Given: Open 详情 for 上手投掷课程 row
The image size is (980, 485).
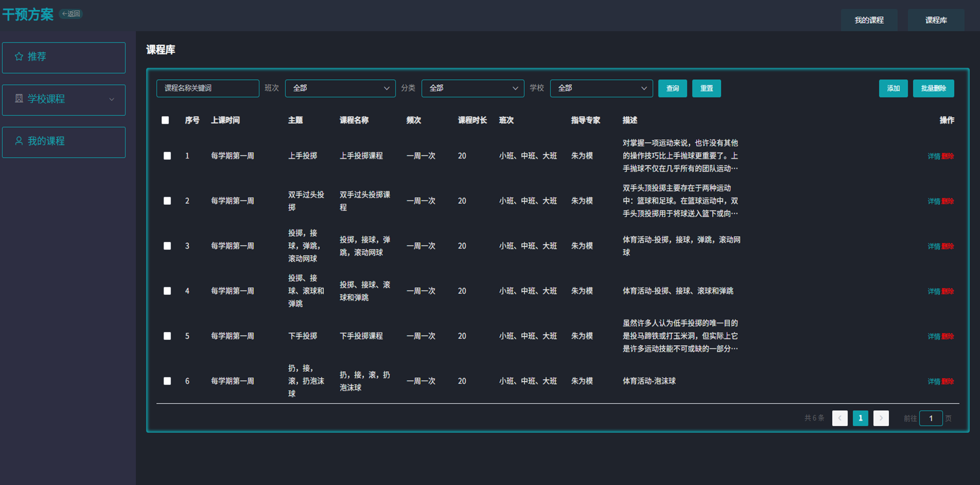Looking at the screenshot, I should pos(934,156).
